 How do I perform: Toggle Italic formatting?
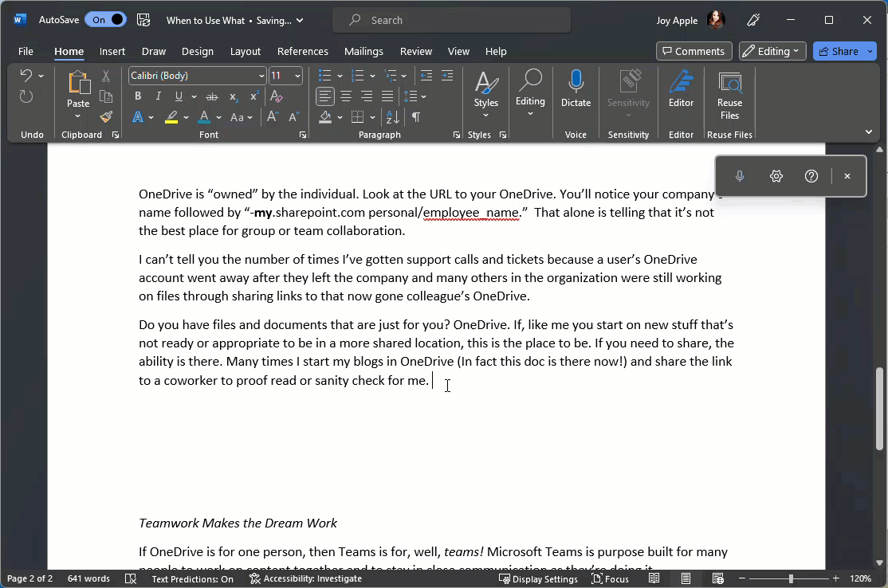pyautogui.click(x=159, y=96)
